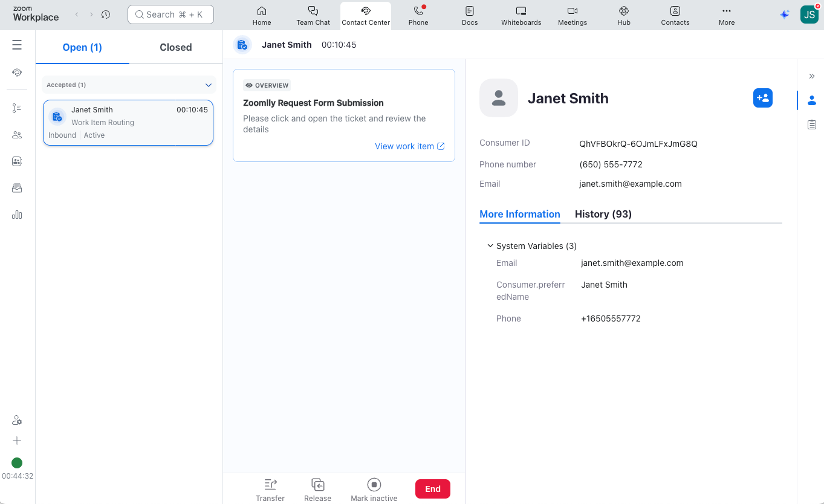824x504 pixels.
Task: Collapse the right panel with double chevrons
Action: tap(812, 76)
